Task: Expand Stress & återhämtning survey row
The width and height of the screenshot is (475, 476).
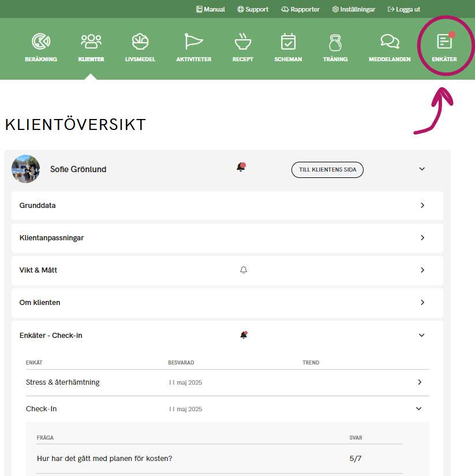Action: (x=419, y=382)
